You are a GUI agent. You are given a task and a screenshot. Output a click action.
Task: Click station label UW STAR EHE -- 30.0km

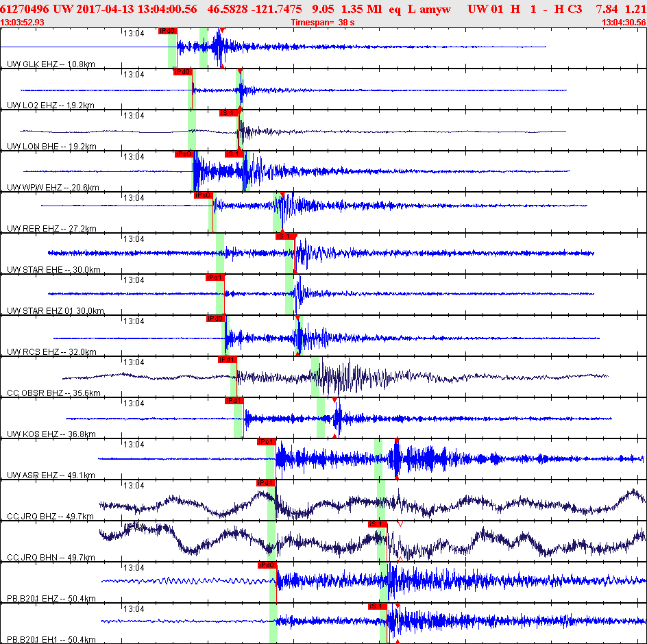click(53, 270)
